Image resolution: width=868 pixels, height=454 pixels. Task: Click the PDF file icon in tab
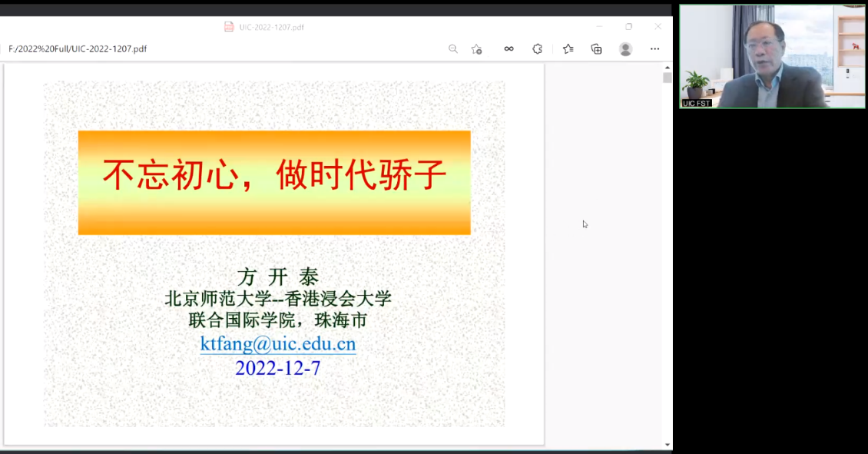229,27
